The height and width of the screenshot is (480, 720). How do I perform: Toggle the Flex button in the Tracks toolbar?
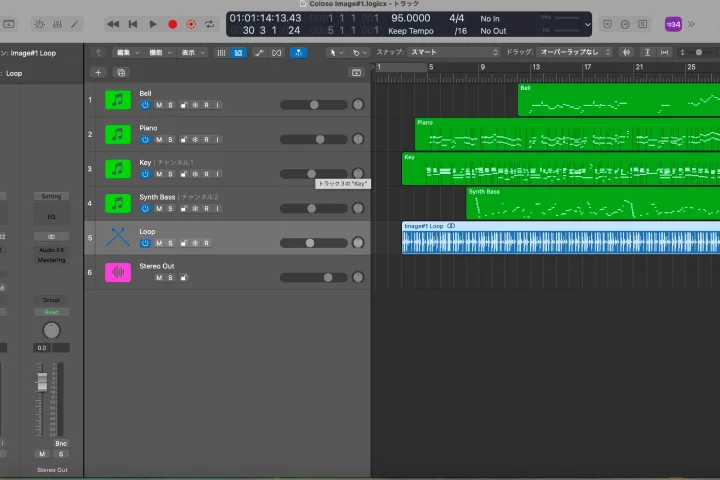coord(276,53)
